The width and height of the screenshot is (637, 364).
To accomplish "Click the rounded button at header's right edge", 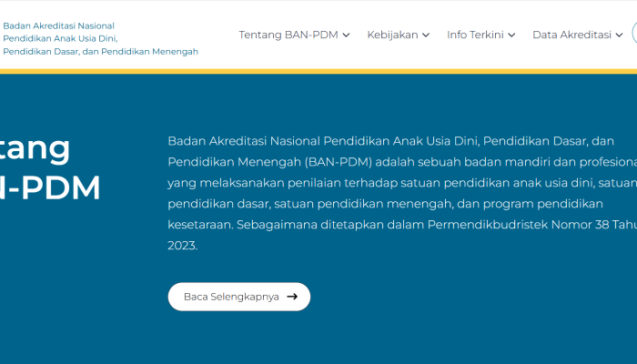I will (633, 35).
